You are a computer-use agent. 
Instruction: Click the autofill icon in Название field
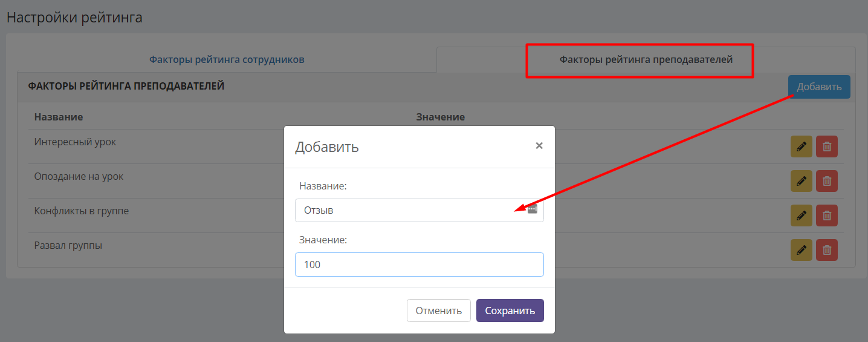(532, 209)
